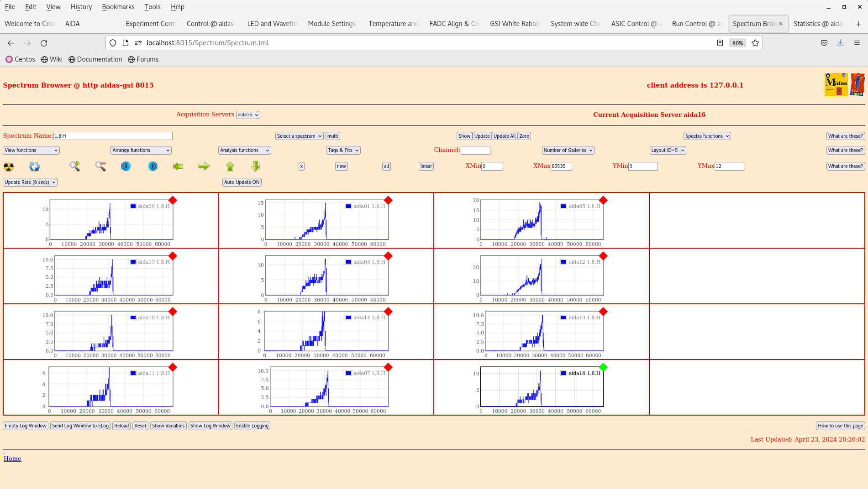The height and width of the screenshot is (489, 868).
Task: Click the Midas logo icon
Action: point(836,84)
